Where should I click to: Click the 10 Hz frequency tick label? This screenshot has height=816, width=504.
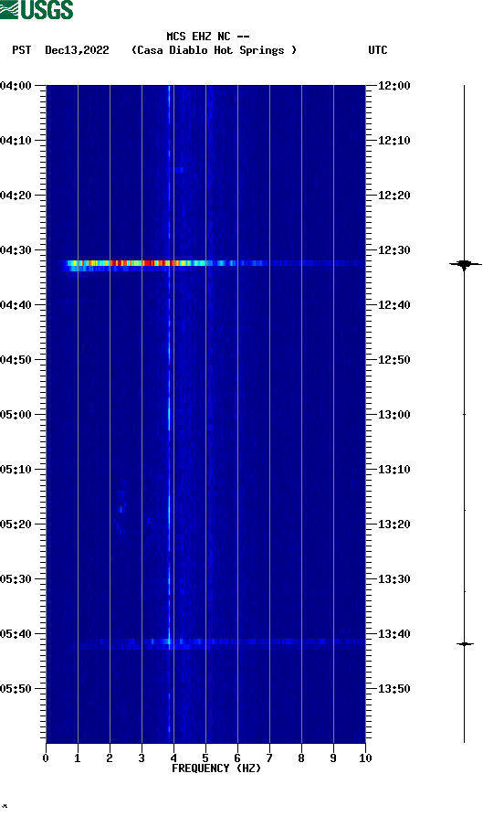[x=365, y=758]
